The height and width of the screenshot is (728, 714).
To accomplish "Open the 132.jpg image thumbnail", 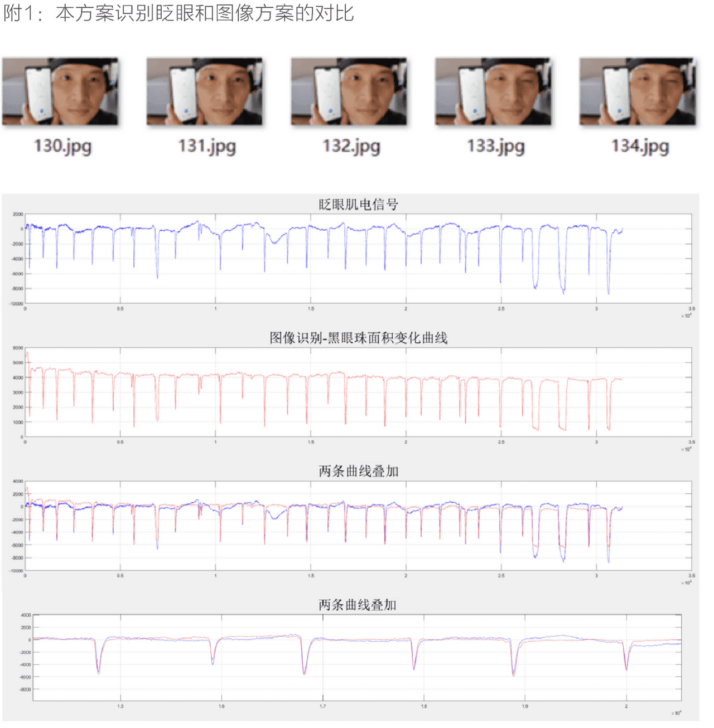I will (x=349, y=91).
